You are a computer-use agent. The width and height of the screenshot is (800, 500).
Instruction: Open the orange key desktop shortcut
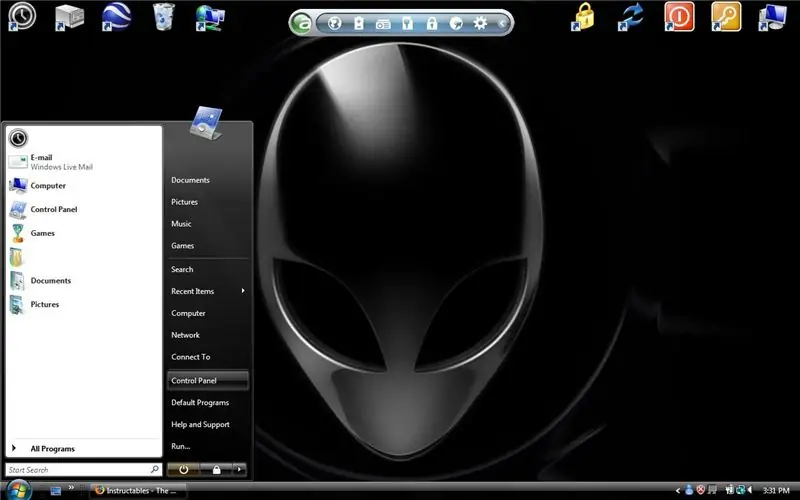tap(726, 16)
